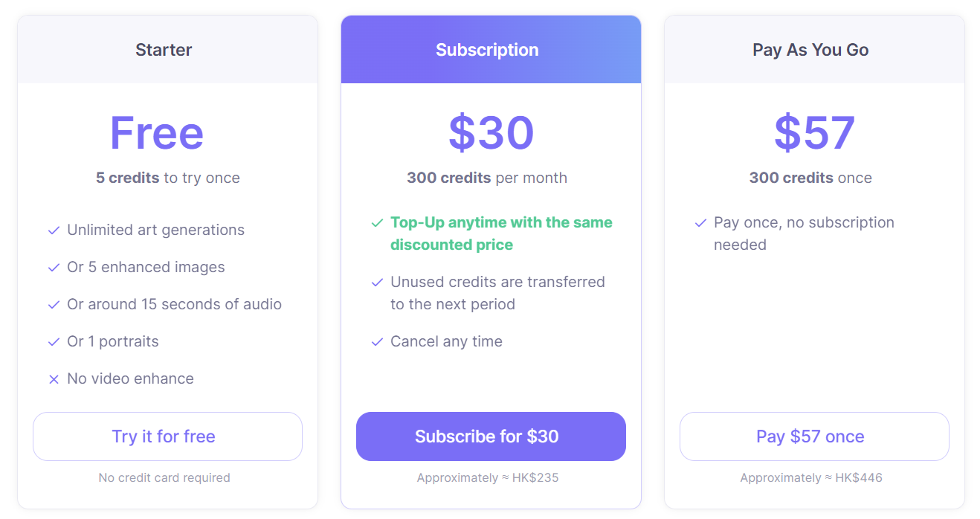Screen dimensions: 980x519
Task: Click the Approximately HK$235 note
Action: pyautogui.click(x=488, y=477)
